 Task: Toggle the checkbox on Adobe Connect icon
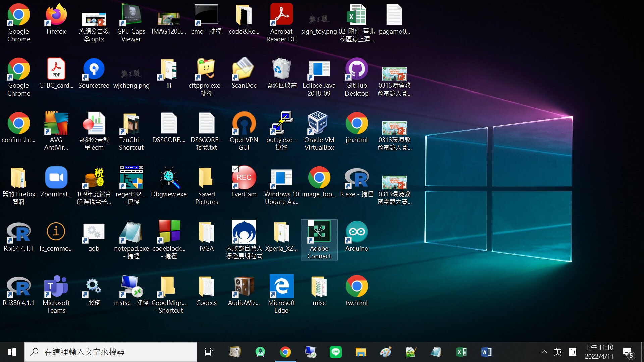point(311,223)
